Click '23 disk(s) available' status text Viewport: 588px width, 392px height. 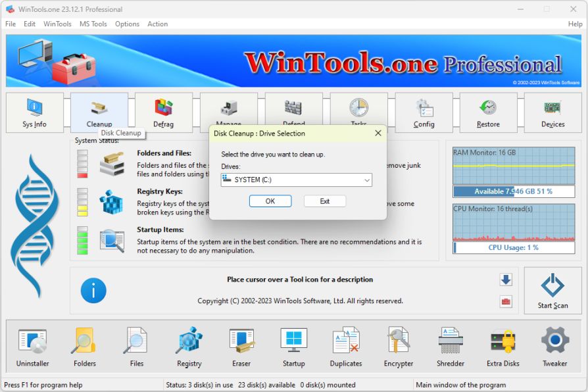(x=266, y=385)
